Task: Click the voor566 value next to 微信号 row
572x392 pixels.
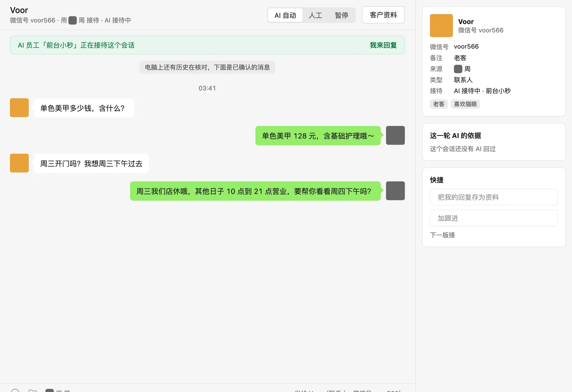Action: tap(466, 46)
